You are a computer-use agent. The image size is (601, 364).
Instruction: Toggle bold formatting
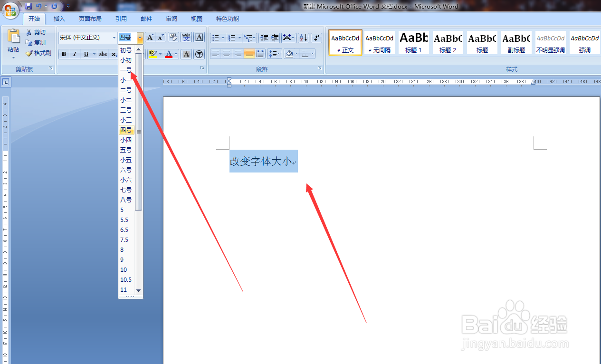(x=64, y=54)
